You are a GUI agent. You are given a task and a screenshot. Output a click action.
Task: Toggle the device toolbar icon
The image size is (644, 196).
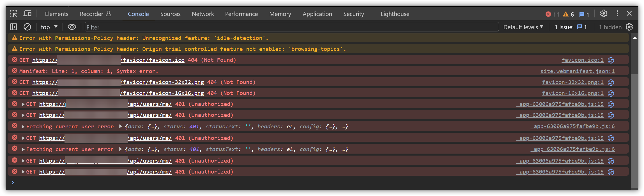point(27,14)
